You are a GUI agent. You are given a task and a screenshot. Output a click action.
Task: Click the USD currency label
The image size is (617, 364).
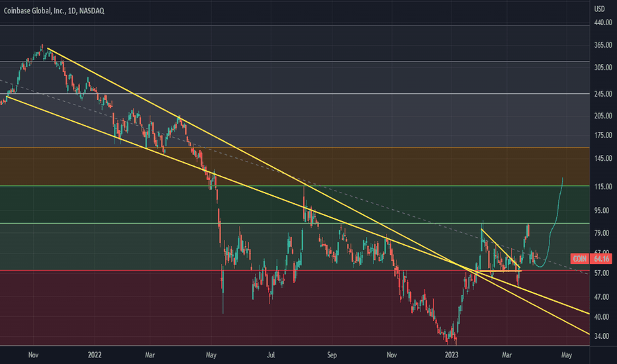(x=599, y=9)
